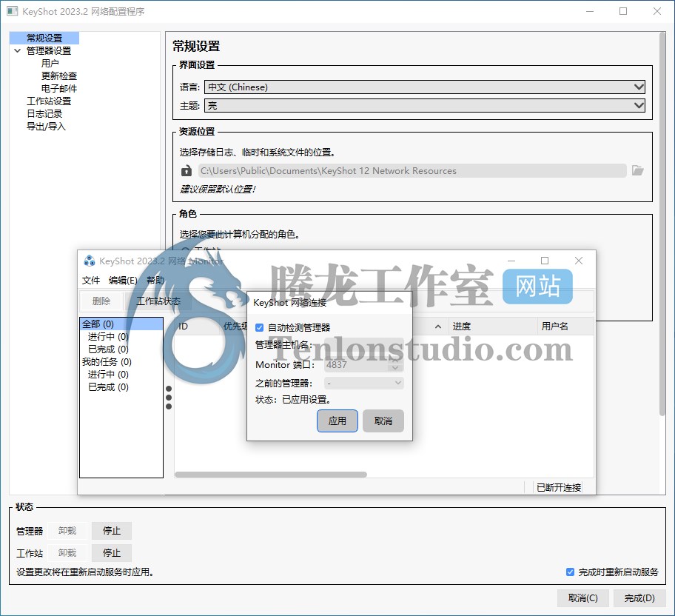This screenshot has width=675, height=616.
Task: Open the previous managers dropdown
Action: tap(363, 383)
